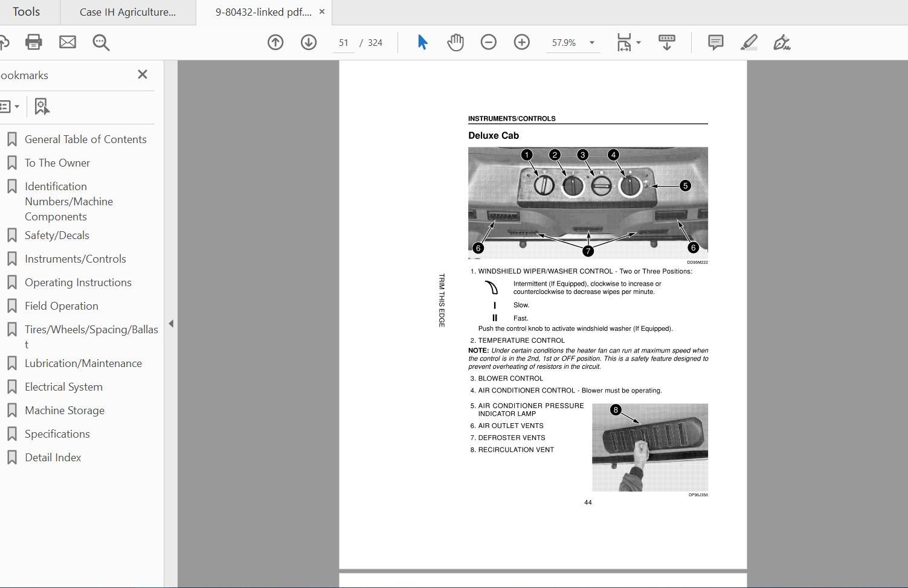Go to previous page arrow
Screen dimensions: 908x588
275,42
